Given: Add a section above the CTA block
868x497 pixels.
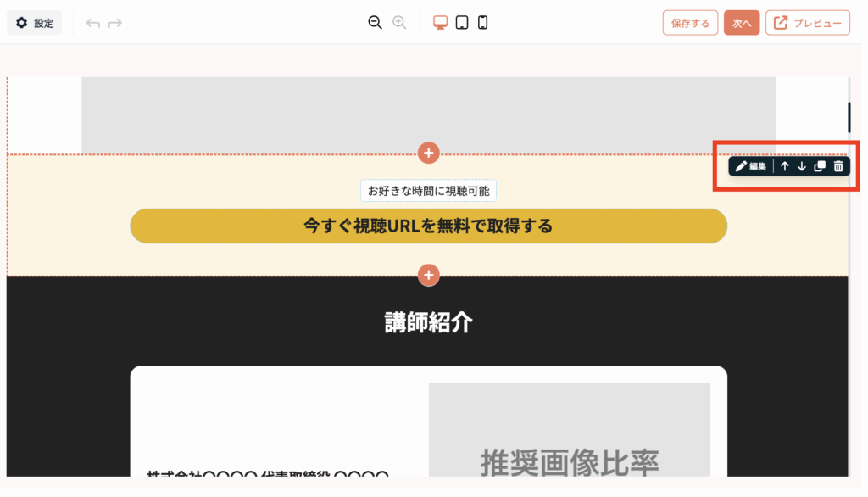Looking at the screenshot, I should pos(429,153).
